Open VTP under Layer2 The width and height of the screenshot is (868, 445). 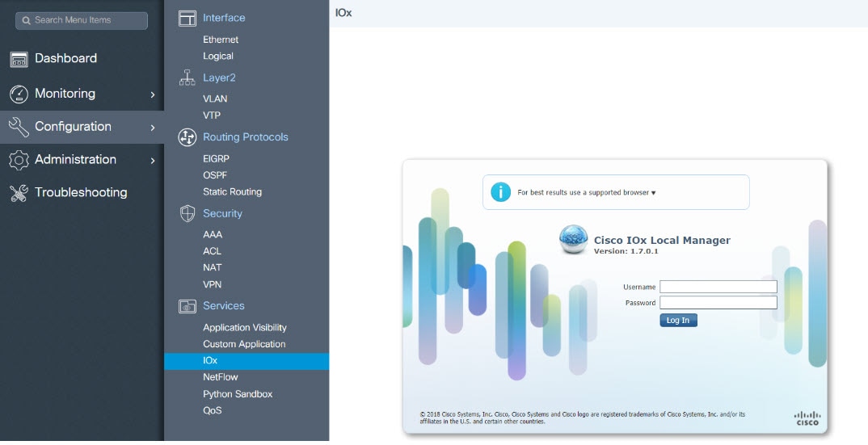click(212, 115)
